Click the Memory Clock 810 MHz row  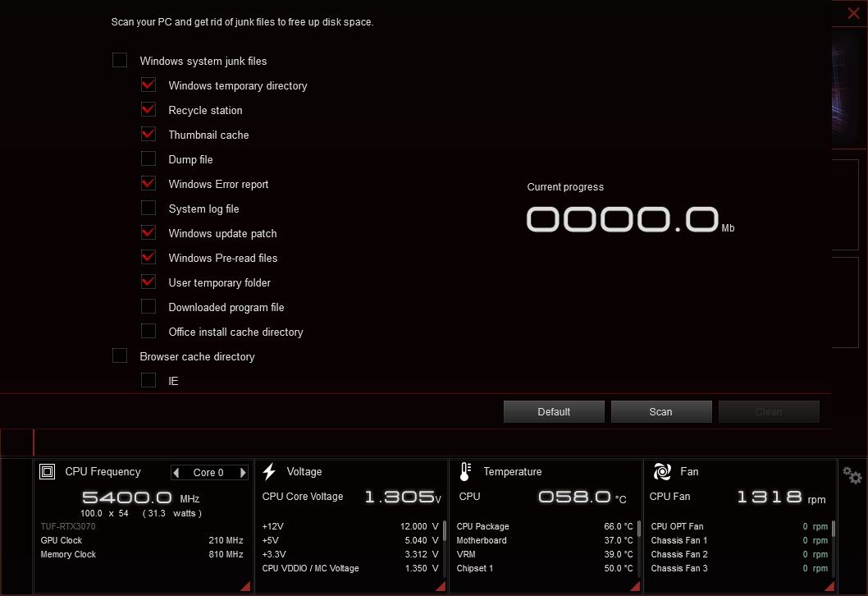coord(142,554)
